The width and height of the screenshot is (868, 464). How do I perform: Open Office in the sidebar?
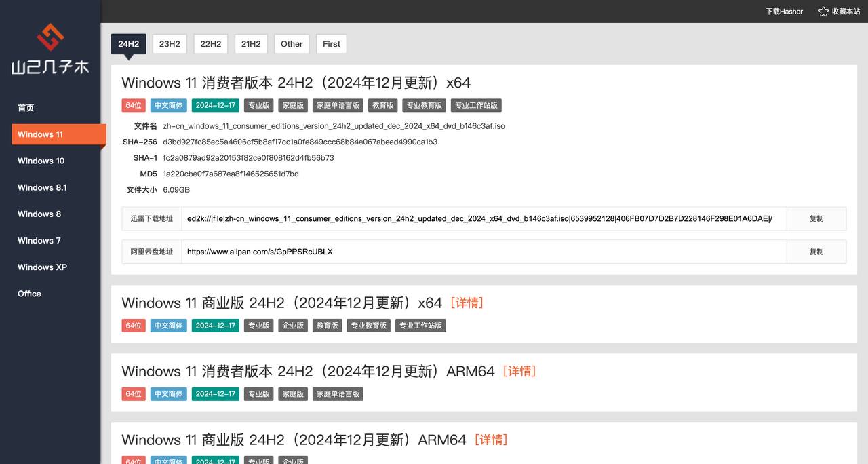pyautogui.click(x=29, y=293)
